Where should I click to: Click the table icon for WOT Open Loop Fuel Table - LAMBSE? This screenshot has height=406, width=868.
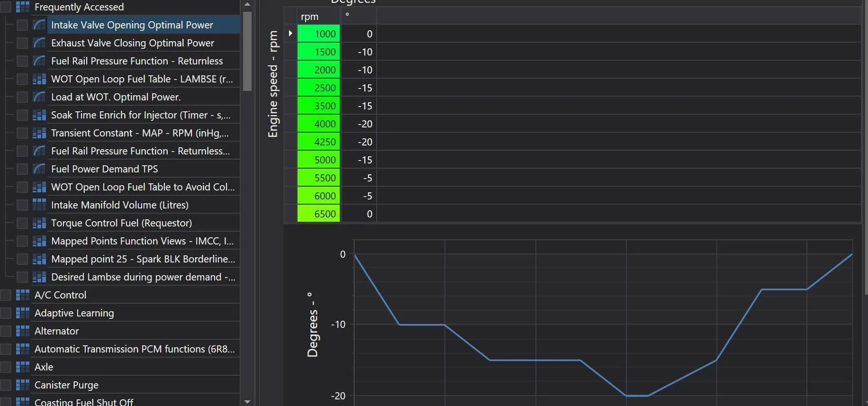(x=39, y=79)
